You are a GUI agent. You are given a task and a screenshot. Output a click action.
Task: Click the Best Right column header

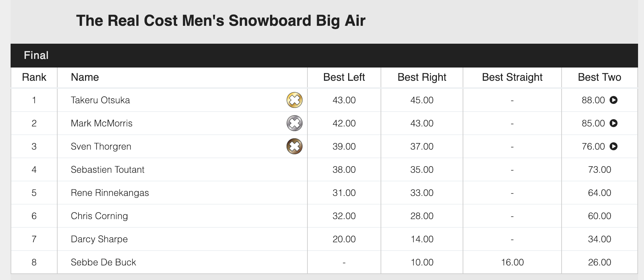coord(422,77)
